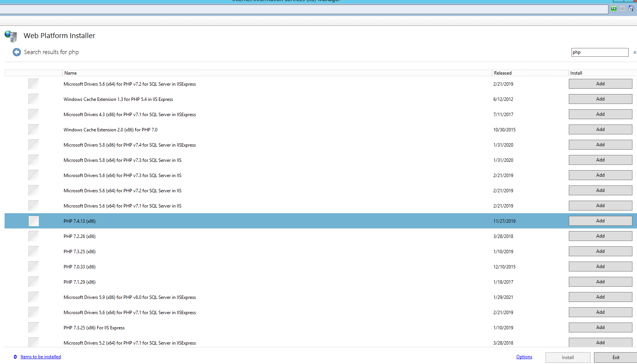Click product icon for PHP 7.3.25 (x86) row
The height and width of the screenshot is (364, 637).
[x=34, y=251]
